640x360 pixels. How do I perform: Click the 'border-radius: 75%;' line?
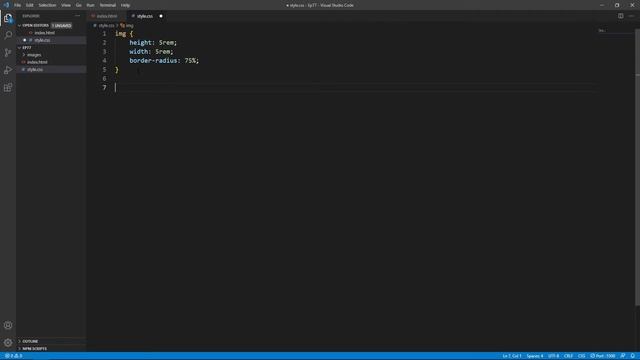tap(164, 60)
